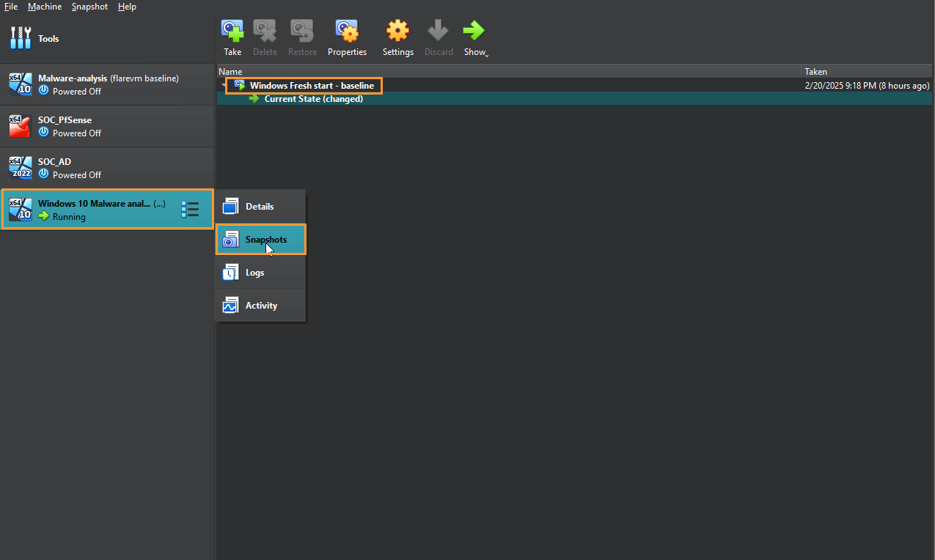Open the Snapshot menu

click(x=89, y=7)
